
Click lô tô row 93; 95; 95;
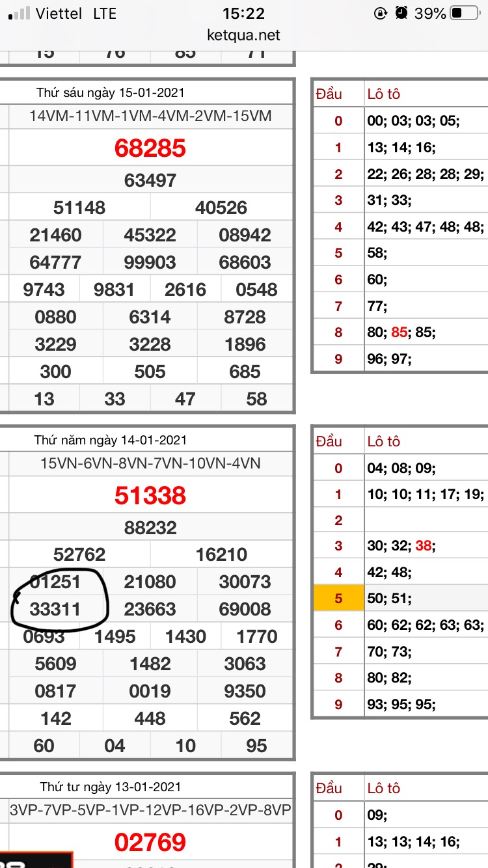click(401, 705)
